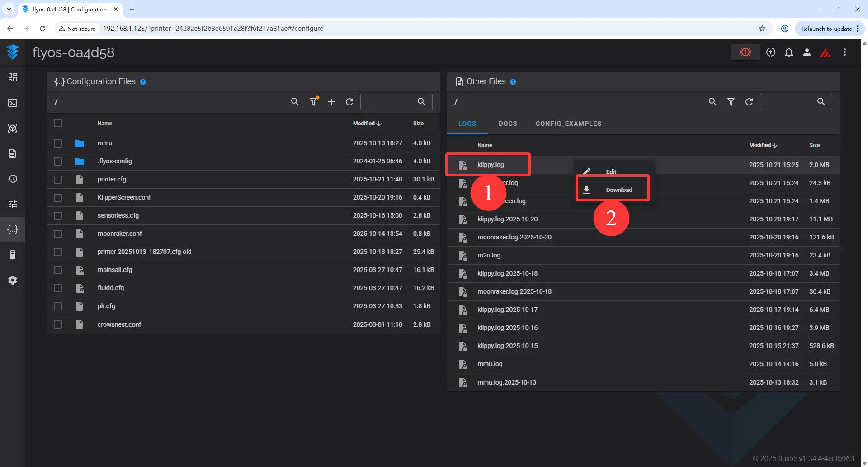Viewport: 868px width, 467px height.
Task: Check the printer.cfg file checkbox
Action: pos(58,180)
